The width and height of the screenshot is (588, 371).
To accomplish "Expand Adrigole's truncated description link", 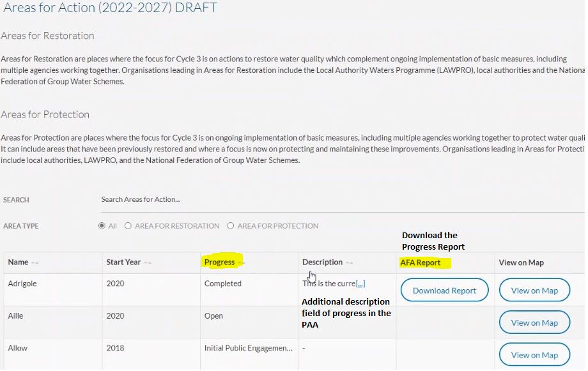I will tap(360, 284).
